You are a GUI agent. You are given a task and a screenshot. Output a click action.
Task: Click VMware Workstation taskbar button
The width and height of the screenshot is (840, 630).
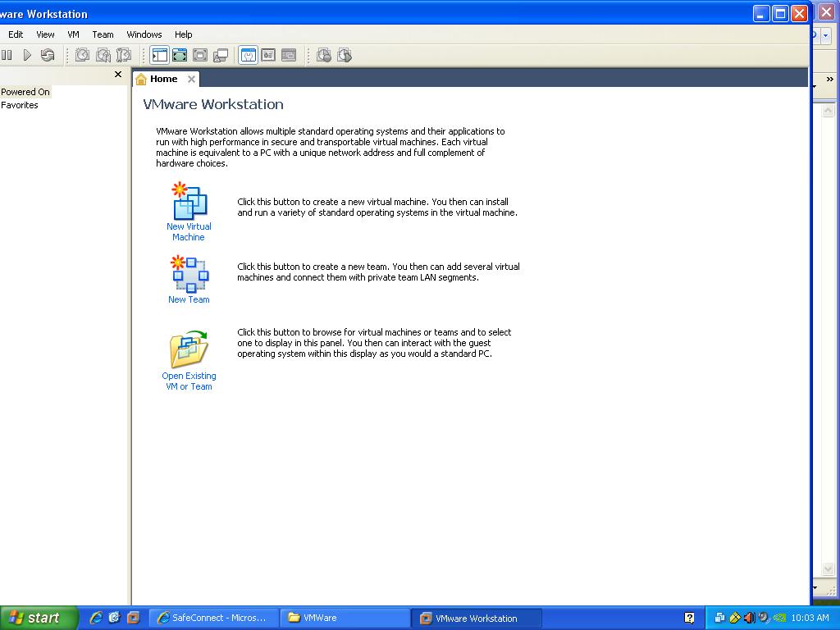[477, 618]
